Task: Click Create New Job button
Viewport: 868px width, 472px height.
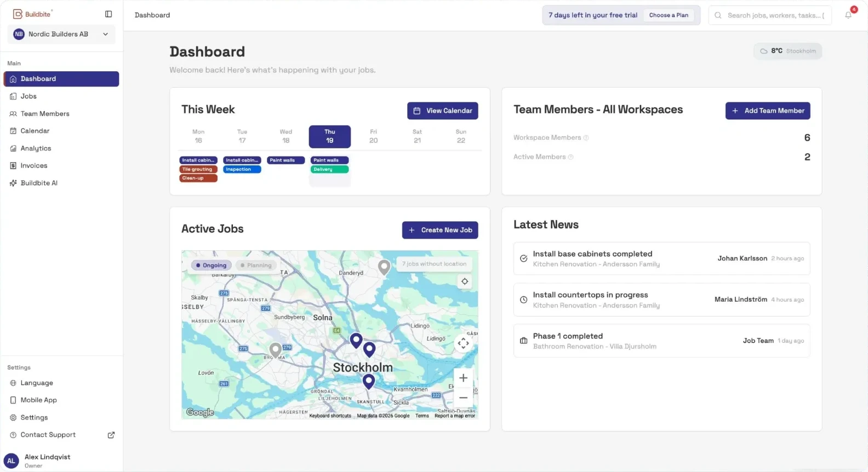Action: coord(440,230)
